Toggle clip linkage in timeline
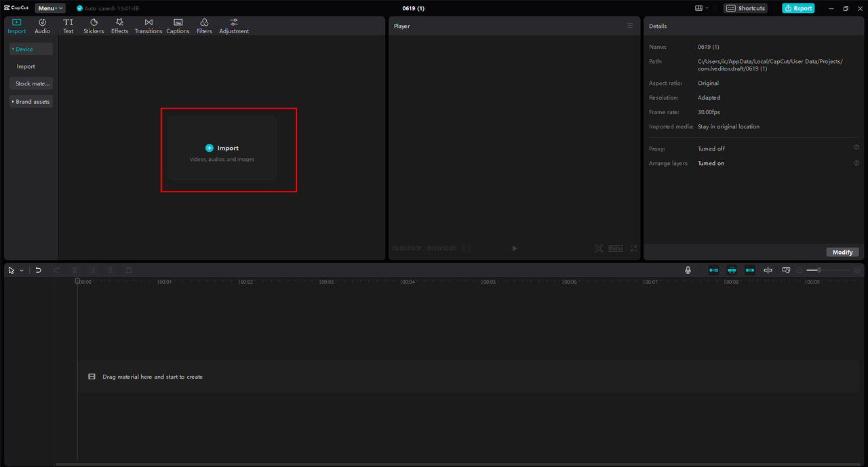The width and height of the screenshot is (868, 467). pyautogui.click(x=750, y=270)
